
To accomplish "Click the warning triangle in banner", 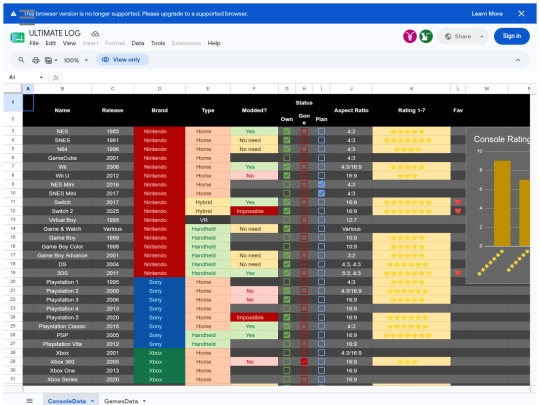I will 13,14.
